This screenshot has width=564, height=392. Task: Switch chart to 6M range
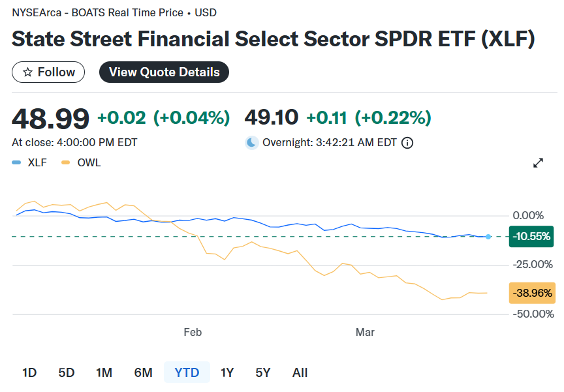[143, 372]
